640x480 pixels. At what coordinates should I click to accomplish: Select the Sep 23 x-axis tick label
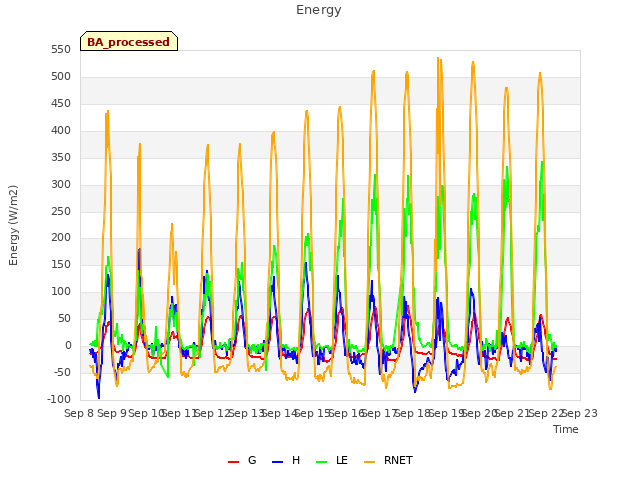coord(580,413)
